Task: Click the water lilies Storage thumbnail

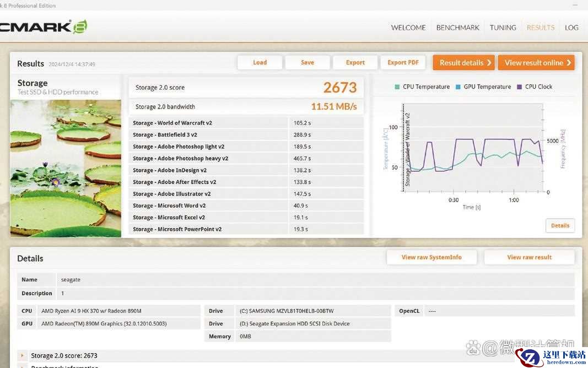Action: pyautogui.click(x=66, y=168)
